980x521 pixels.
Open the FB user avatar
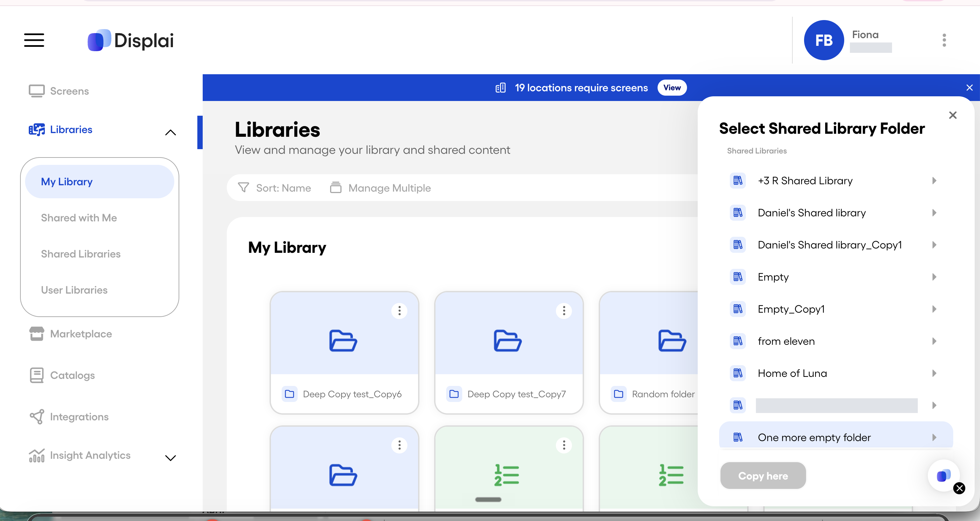tap(824, 40)
